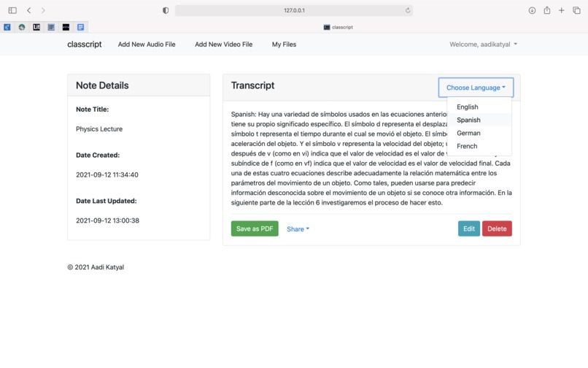Click the browser forward arrow
Image resolution: width=588 pixels, height=368 pixels.
[43, 10]
